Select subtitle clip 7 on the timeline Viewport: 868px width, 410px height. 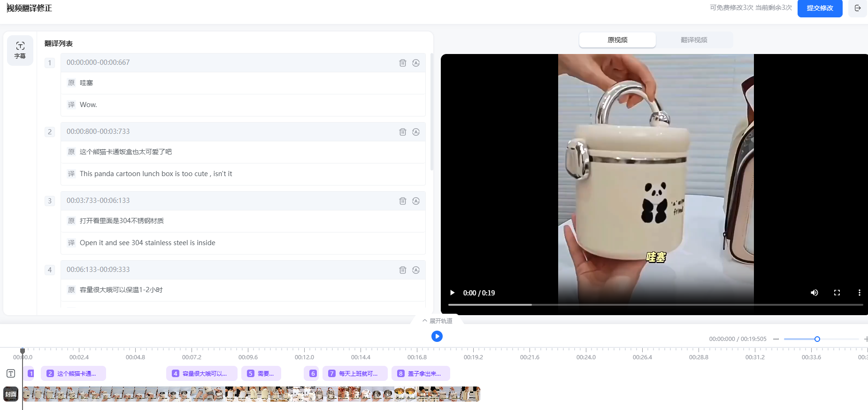pos(355,373)
